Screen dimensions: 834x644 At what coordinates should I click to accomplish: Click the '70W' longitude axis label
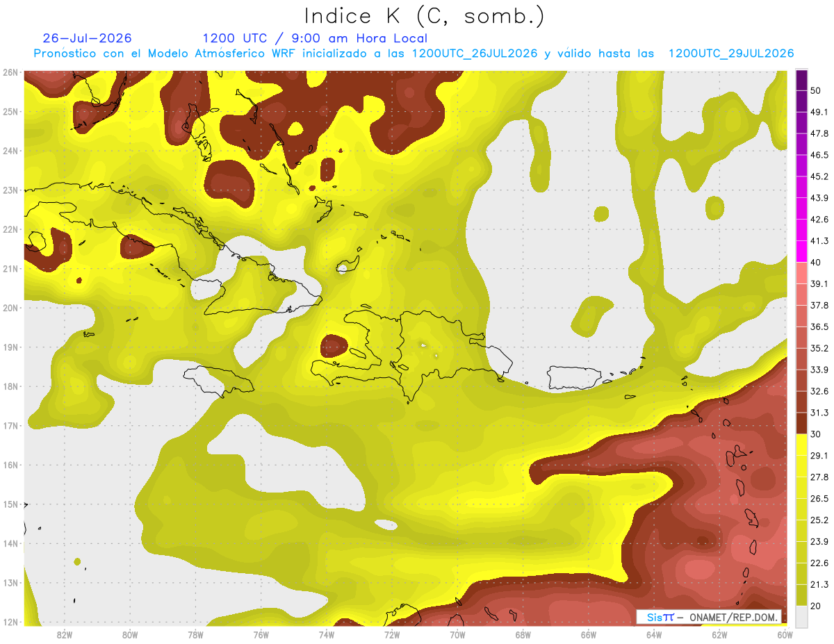coord(457,634)
